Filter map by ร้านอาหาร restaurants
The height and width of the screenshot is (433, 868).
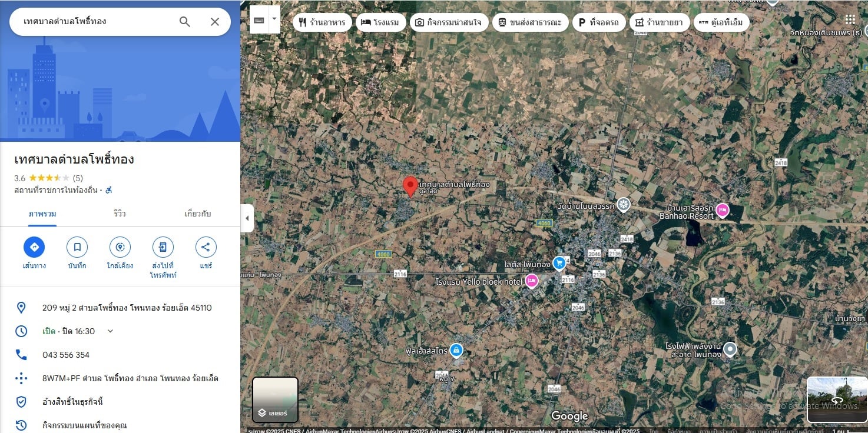[322, 22]
